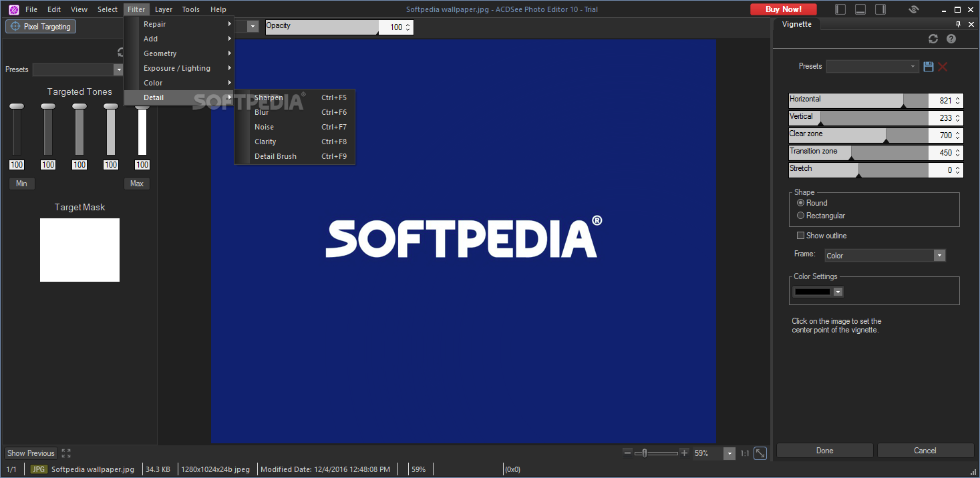The width and height of the screenshot is (980, 478).
Task: Choose Noise from the Detail submenu
Action: 295,127
